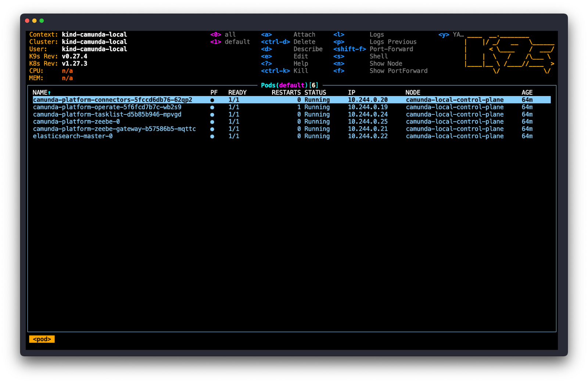This screenshot has width=588, height=383.
Task: Click IP address 10.244.0.19
Action: tap(368, 107)
